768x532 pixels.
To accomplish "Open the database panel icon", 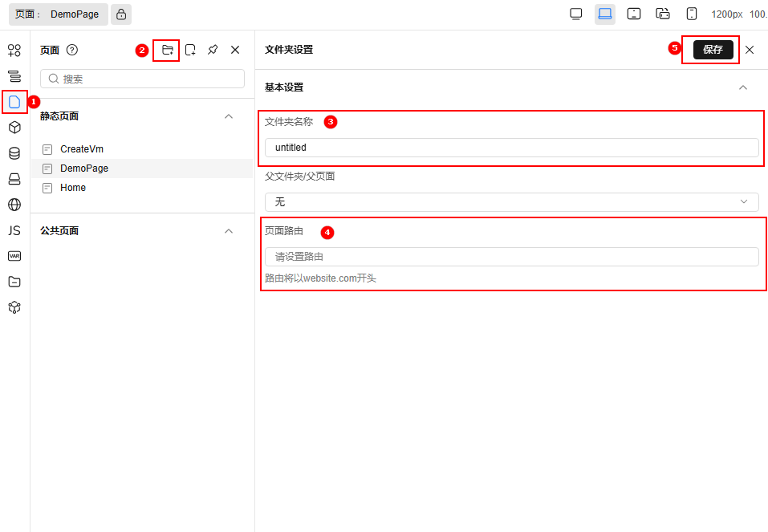I will click(x=14, y=153).
